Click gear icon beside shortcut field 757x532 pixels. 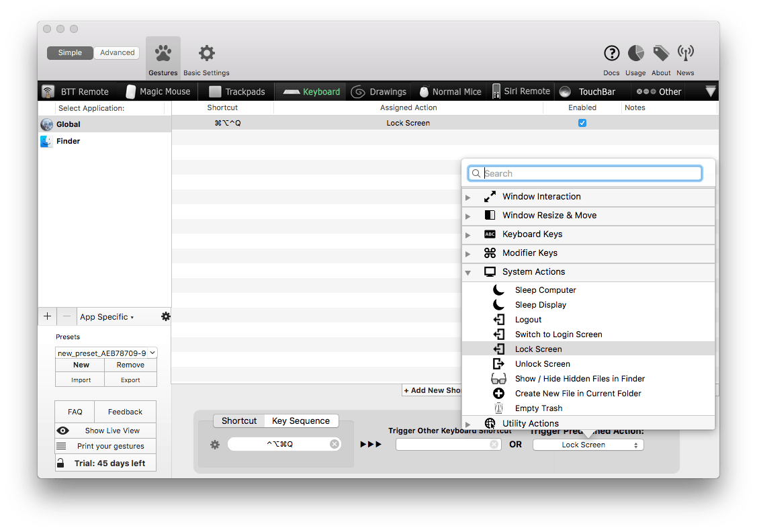pos(215,444)
